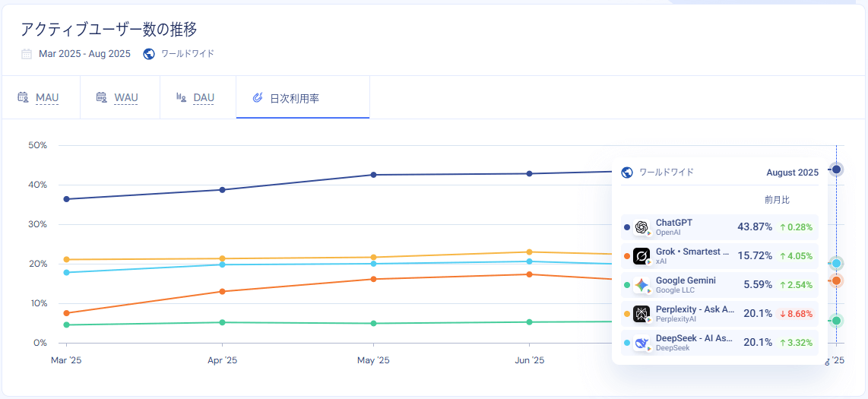Click the Google LLC publisher label
Viewport: 868px width, 399px height.
click(x=675, y=290)
